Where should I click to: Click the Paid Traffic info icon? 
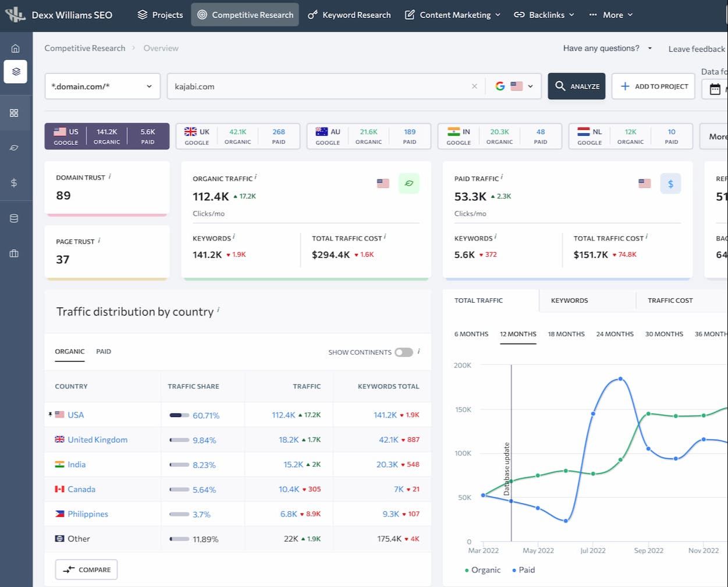tap(502, 177)
